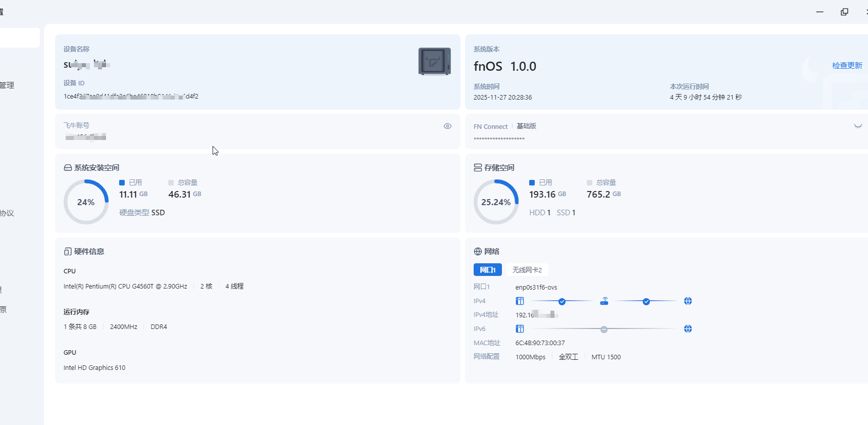868x425 pixels.
Task: Click the internet globe icon in the IPv4 row
Action: coord(688,301)
